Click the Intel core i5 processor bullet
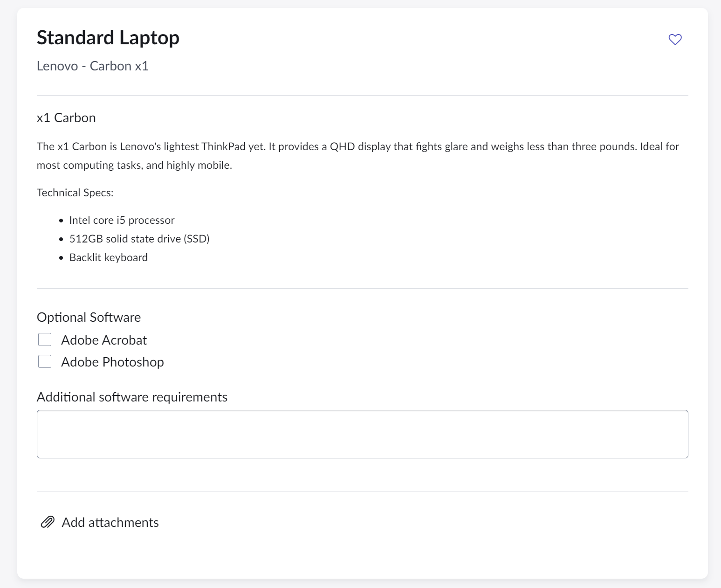 (122, 220)
